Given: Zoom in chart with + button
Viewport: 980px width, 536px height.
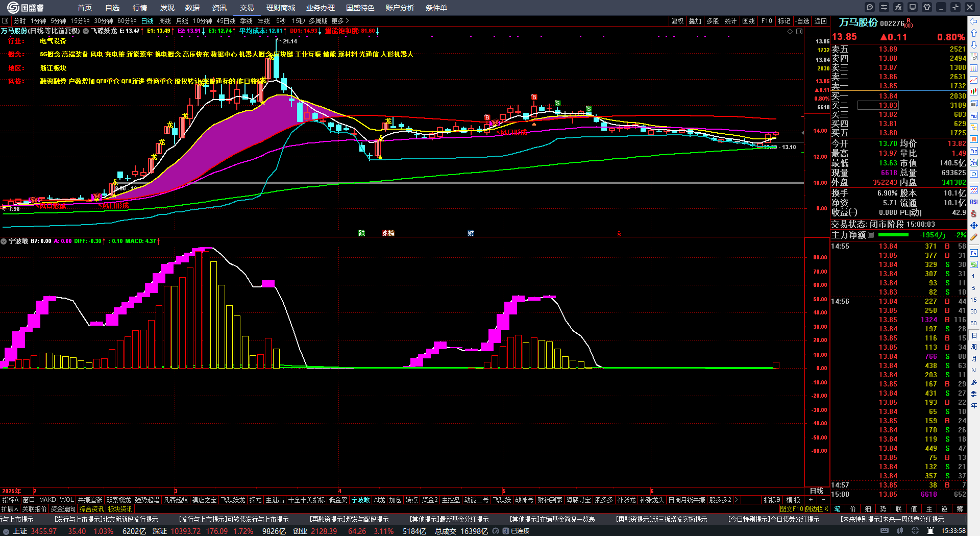Looking at the screenshot, I should point(811,500).
